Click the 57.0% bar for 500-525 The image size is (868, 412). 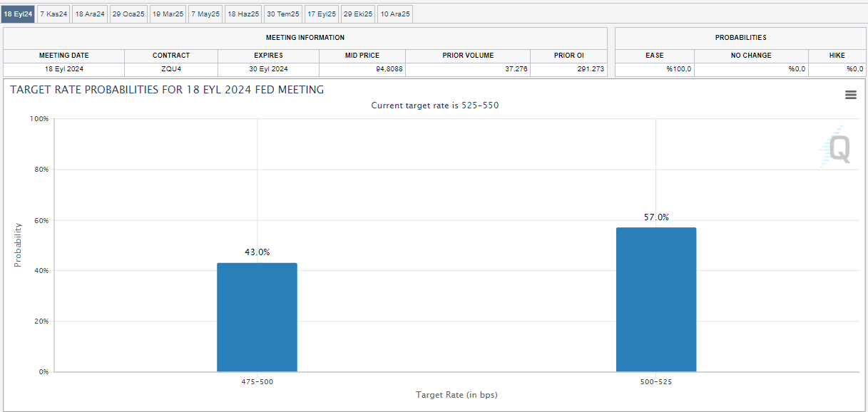coord(655,299)
